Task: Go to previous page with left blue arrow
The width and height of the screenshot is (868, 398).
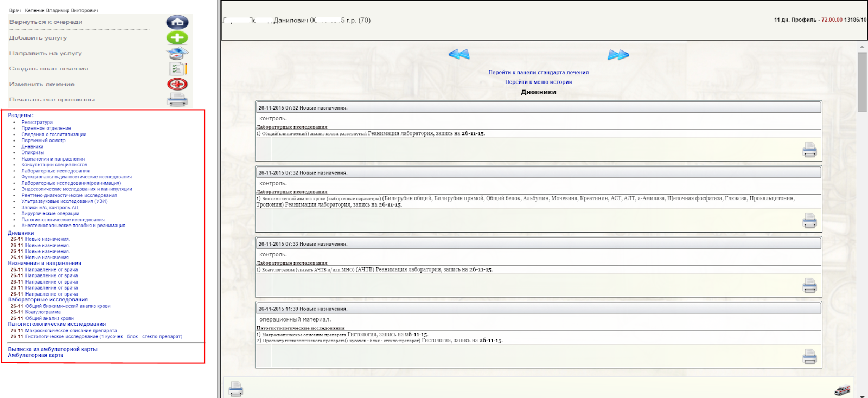Action: point(459,54)
